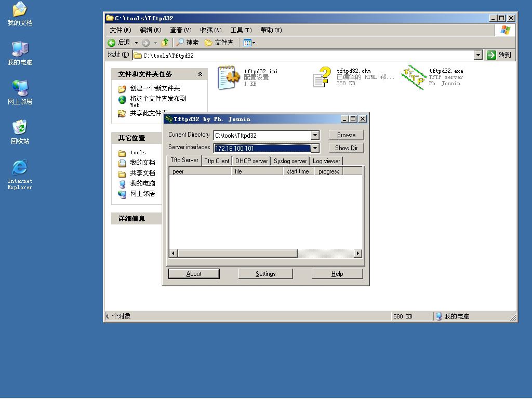Click the About button in Tftpd32
This screenshot has width=532, height=399.
[194, 274]
